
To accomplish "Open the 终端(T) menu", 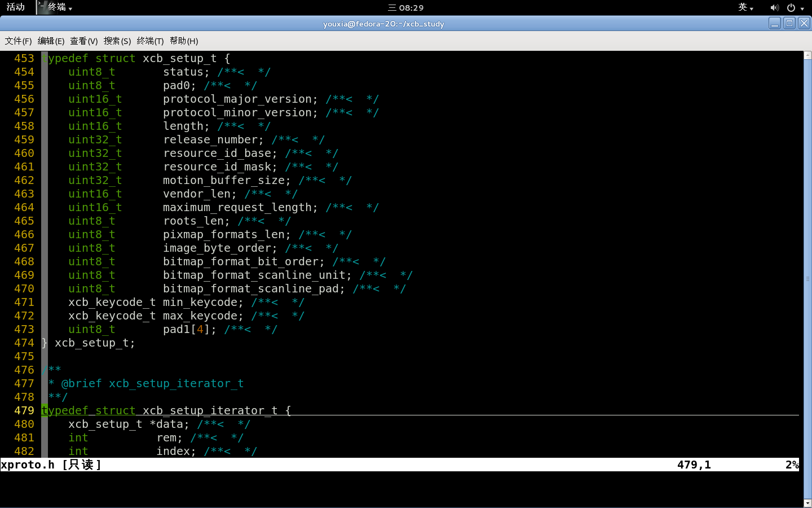I will coord(150,41).
